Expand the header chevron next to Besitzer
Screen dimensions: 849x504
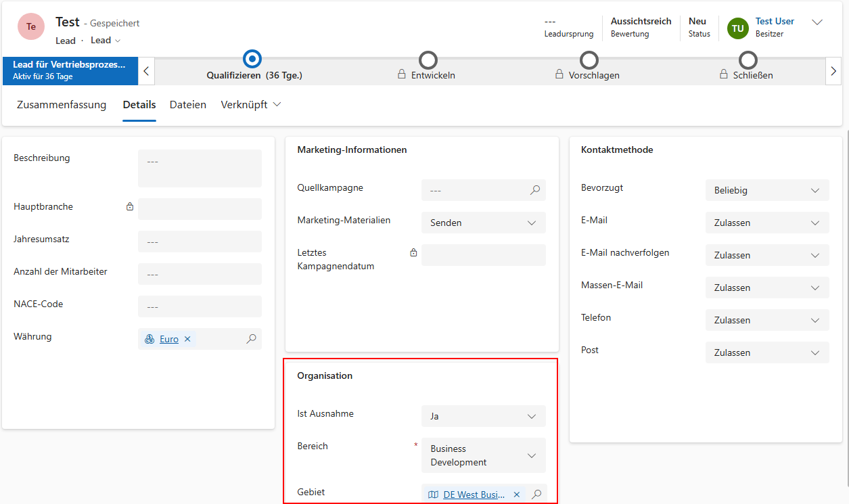pyautogui.click(x=817, y=22)
